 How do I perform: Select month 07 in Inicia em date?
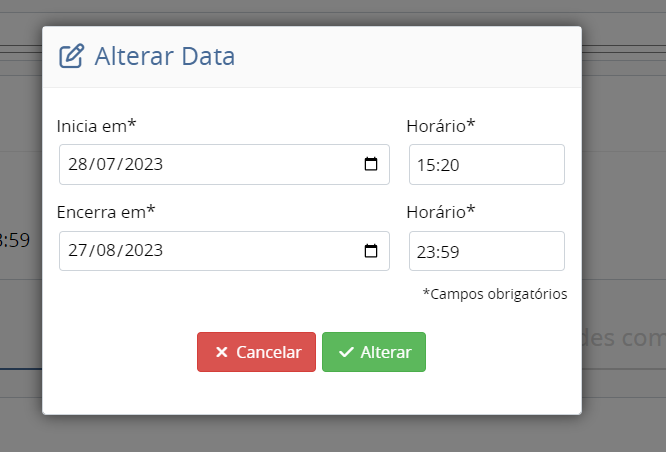[x=104, y=165]
